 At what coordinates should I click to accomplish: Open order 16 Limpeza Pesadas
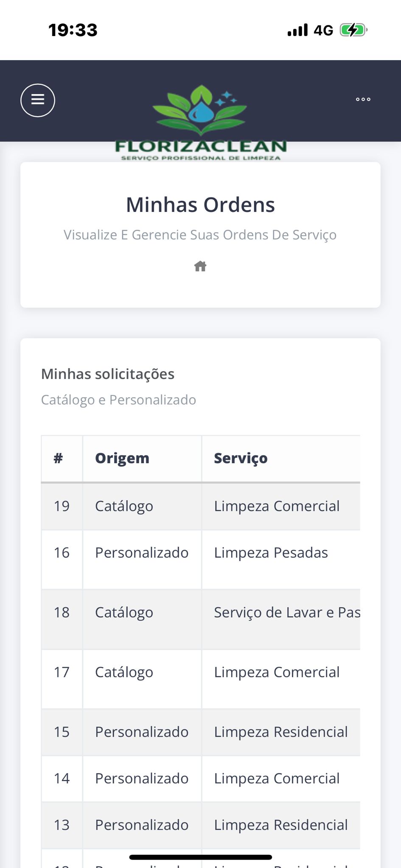(271, 553)
